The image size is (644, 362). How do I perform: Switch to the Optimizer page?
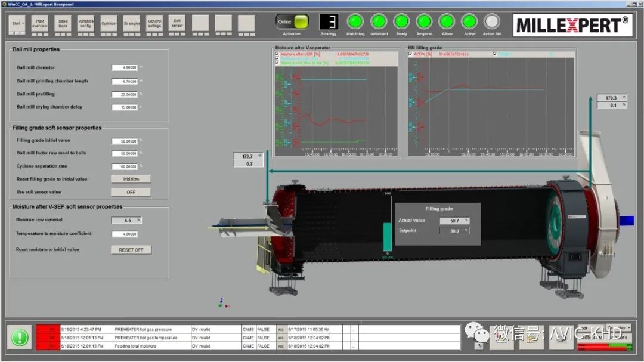[x=109, y=23]
